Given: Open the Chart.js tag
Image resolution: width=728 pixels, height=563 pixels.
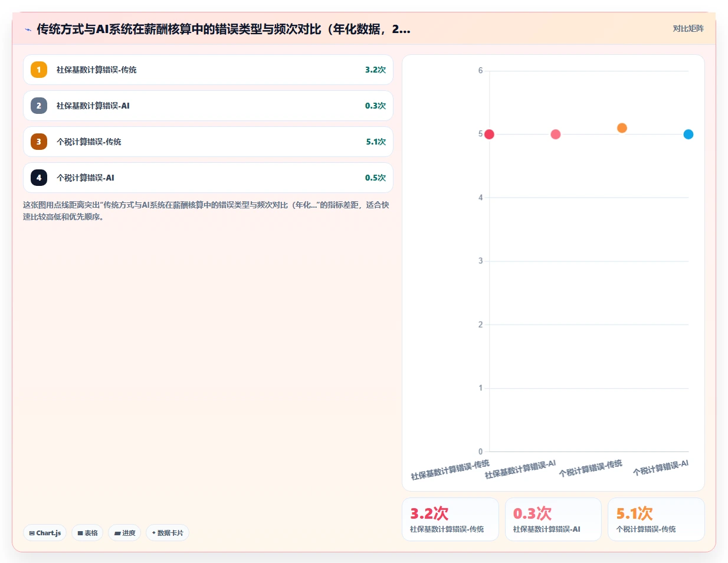Looking at the screenshot, I should click(45, 533).
